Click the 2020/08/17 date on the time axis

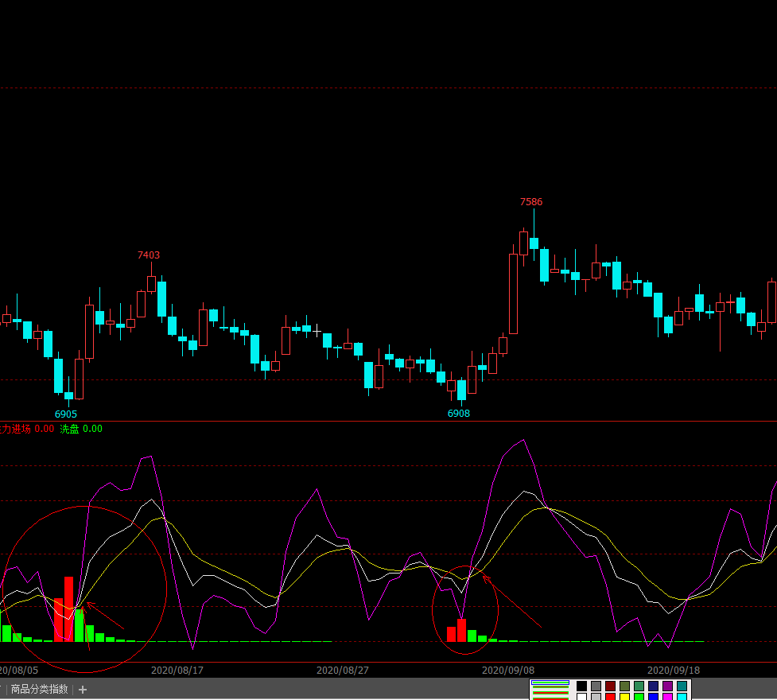(x=177, y=671)
